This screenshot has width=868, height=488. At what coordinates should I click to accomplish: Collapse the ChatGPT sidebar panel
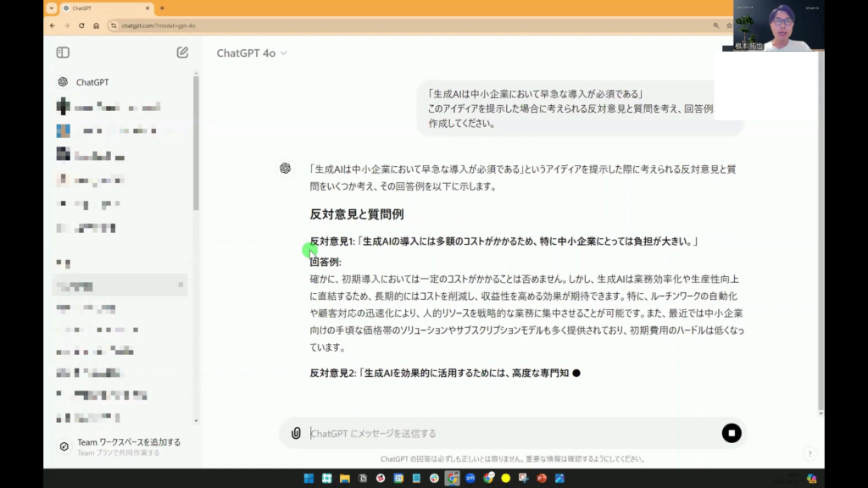coord(63,53)
